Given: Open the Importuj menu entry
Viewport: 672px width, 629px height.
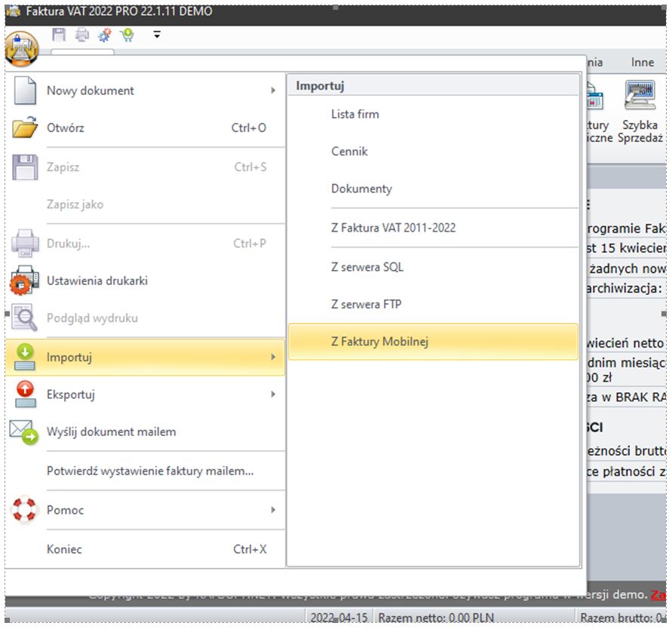Looking at the screenshot, I should pyautogui.click(x=146, y=357).
